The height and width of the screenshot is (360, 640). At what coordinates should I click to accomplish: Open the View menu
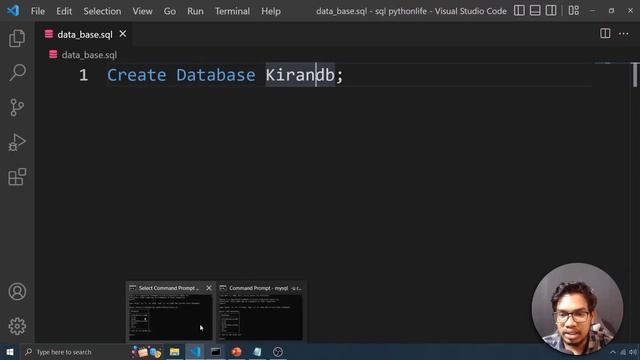142,11
